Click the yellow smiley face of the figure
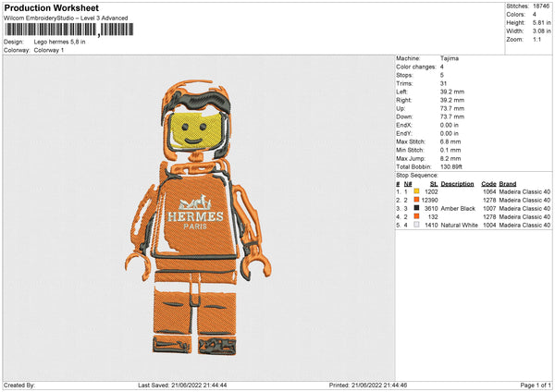The height and width of the screenshot is (392, 555). (194, 131)
